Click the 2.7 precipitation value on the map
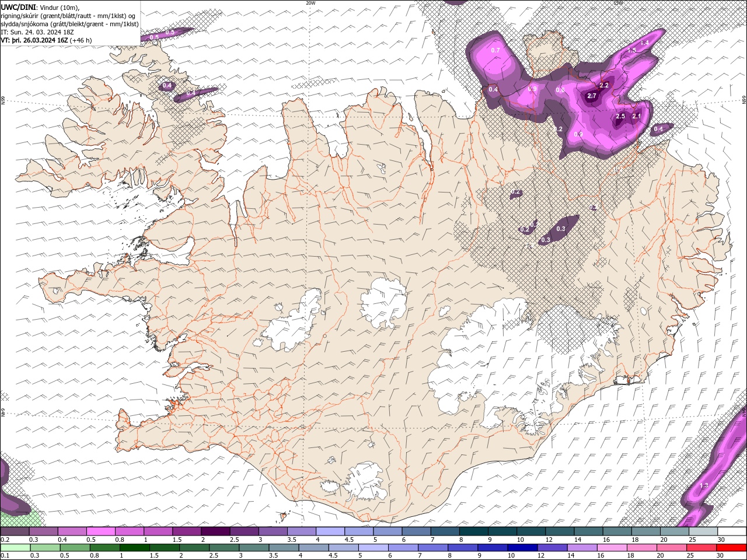Image resolution: width=747 pixels, height=560 pixels. (592, 96)
